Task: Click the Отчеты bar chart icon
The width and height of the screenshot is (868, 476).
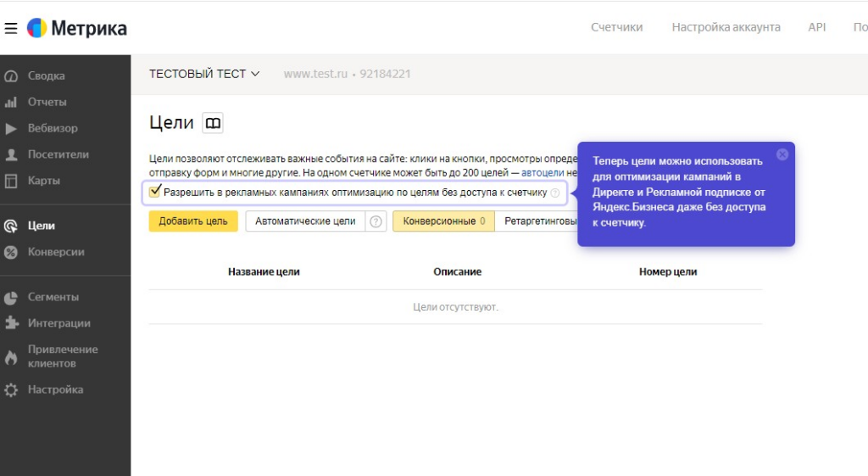Action: (11, 102)
